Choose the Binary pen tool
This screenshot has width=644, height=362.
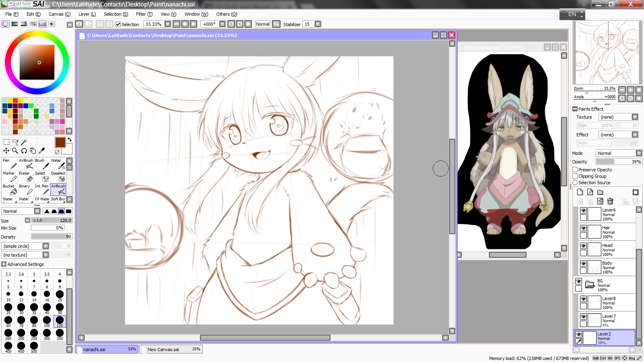(26, 189)
